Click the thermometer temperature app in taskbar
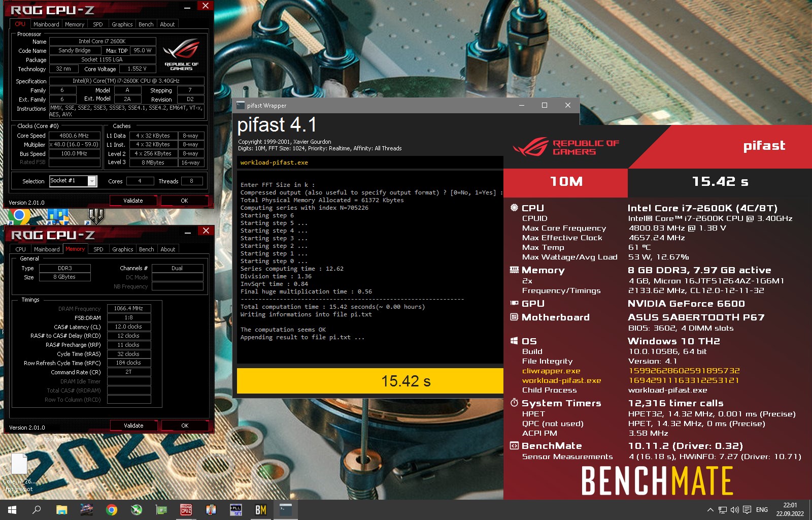This screenshot has width=812, height=520. (x=211, y=510)
